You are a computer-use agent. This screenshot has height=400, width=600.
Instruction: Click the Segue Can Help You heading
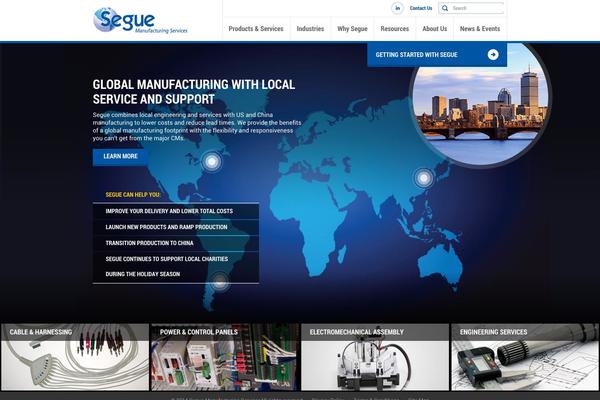click(x=133, y=195)
